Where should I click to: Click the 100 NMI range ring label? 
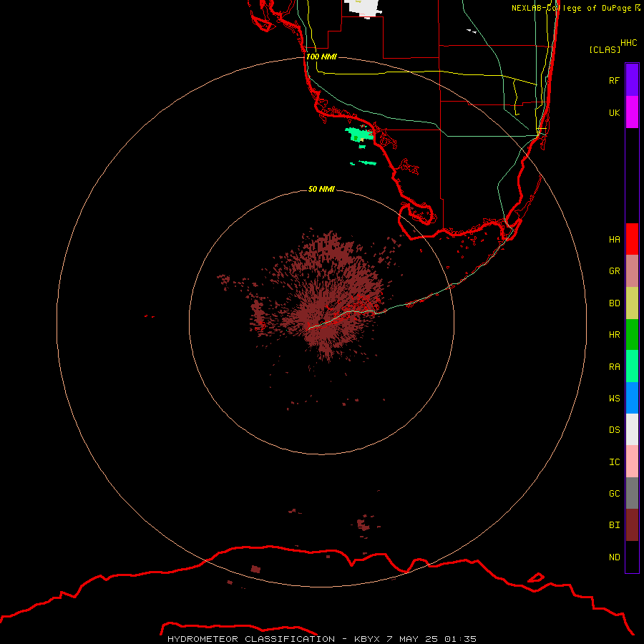pos(321,57)
